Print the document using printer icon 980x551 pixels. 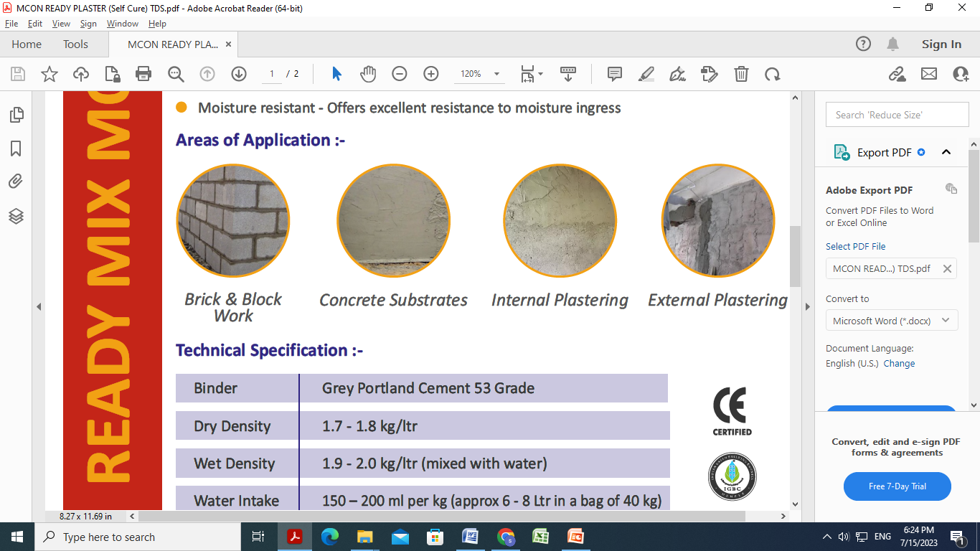pyautogui.click(x=143, y=74)
